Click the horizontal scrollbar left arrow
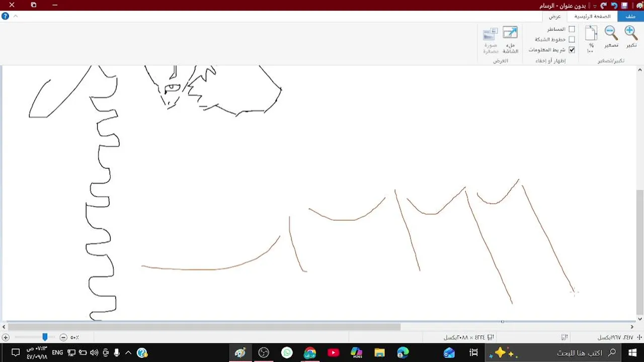This screenshot has height=362, width=644. click(5, 327)
